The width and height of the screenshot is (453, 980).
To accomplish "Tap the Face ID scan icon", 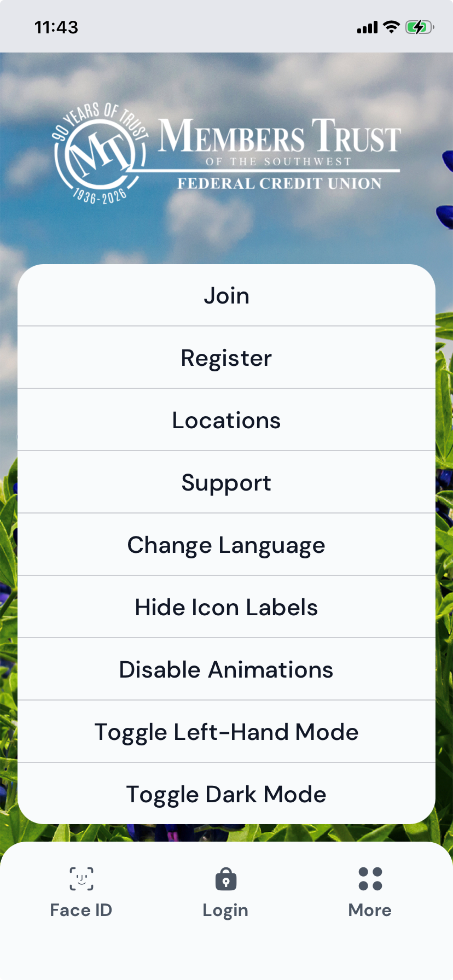I will click(81, 879).
